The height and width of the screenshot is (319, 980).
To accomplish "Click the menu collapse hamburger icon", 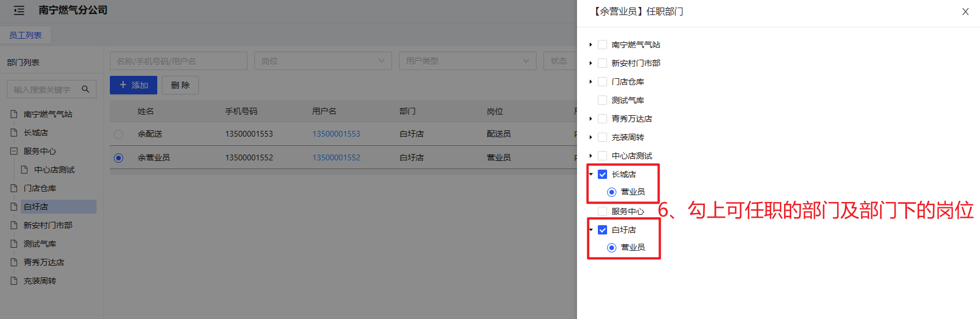I will (x=19, y=10).
